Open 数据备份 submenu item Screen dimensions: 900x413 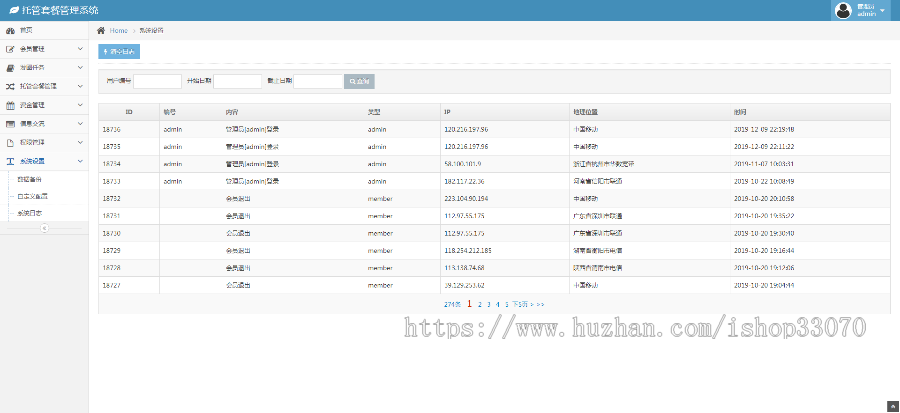click(x=29, y=179)
